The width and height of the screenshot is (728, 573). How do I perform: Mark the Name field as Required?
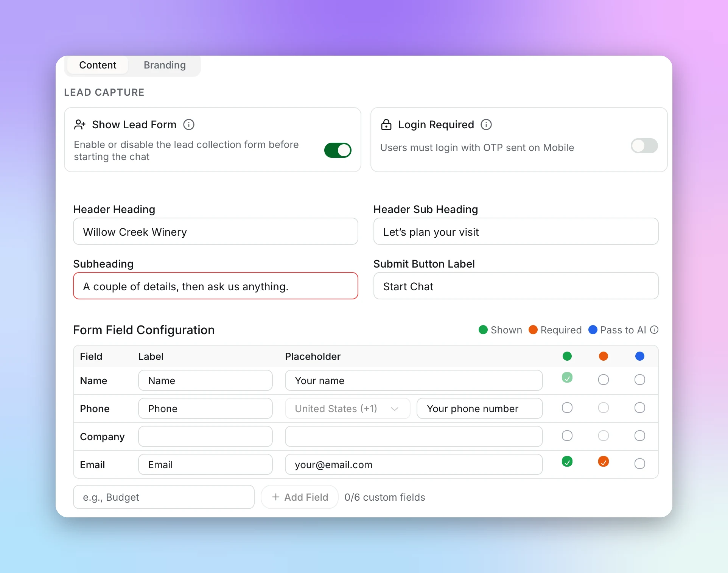point(604,380)
